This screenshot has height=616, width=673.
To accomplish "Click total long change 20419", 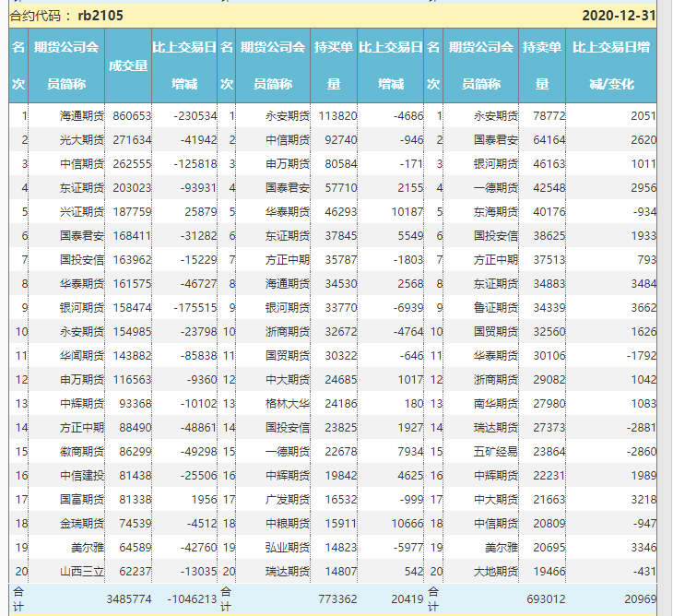I will point(407,599).
